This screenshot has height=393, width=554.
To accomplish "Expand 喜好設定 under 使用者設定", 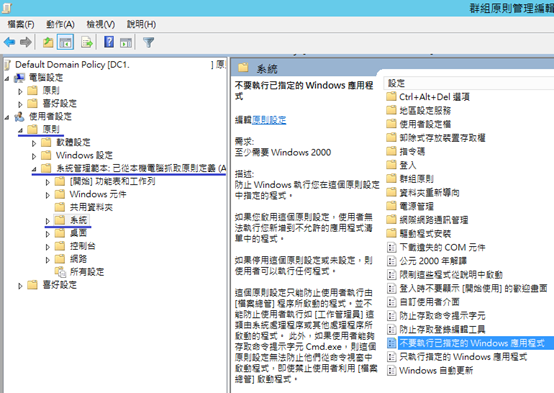I will pos(20,286).
